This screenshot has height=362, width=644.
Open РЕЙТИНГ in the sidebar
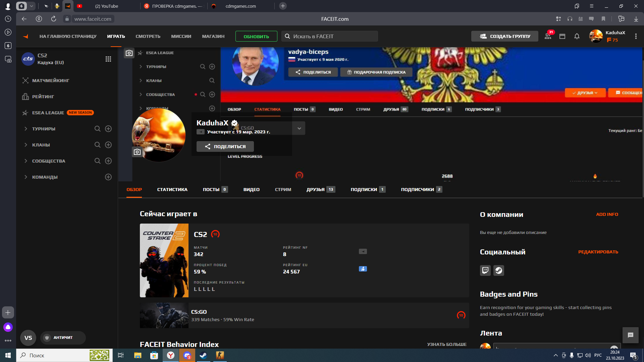pyautogui.click(x=43, y=97)
